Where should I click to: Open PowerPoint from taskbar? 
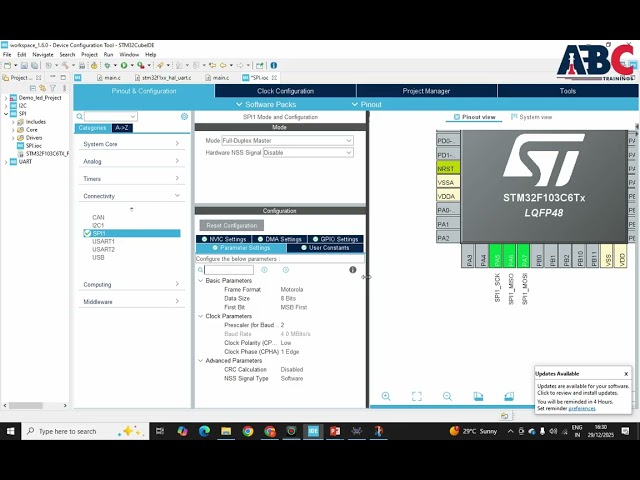335,431
